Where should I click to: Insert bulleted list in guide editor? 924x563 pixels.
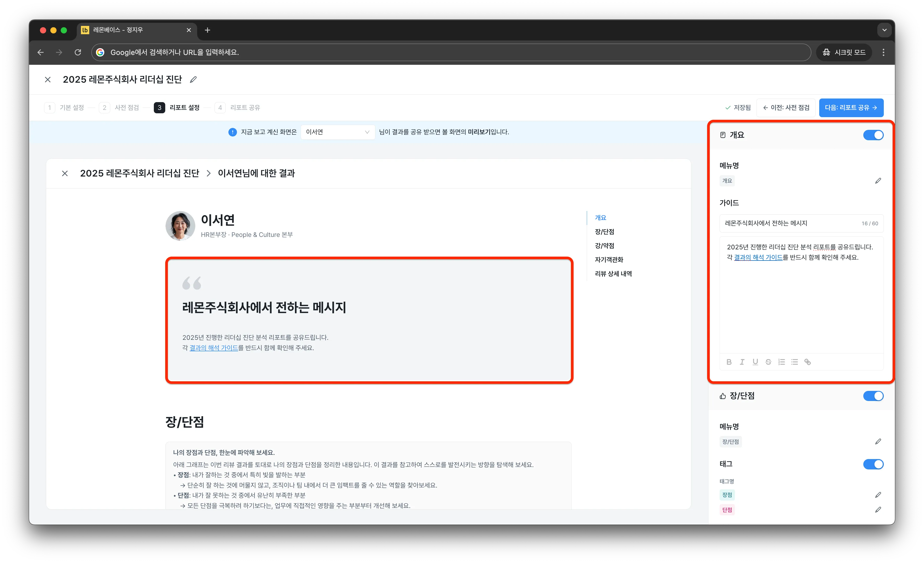795,362
